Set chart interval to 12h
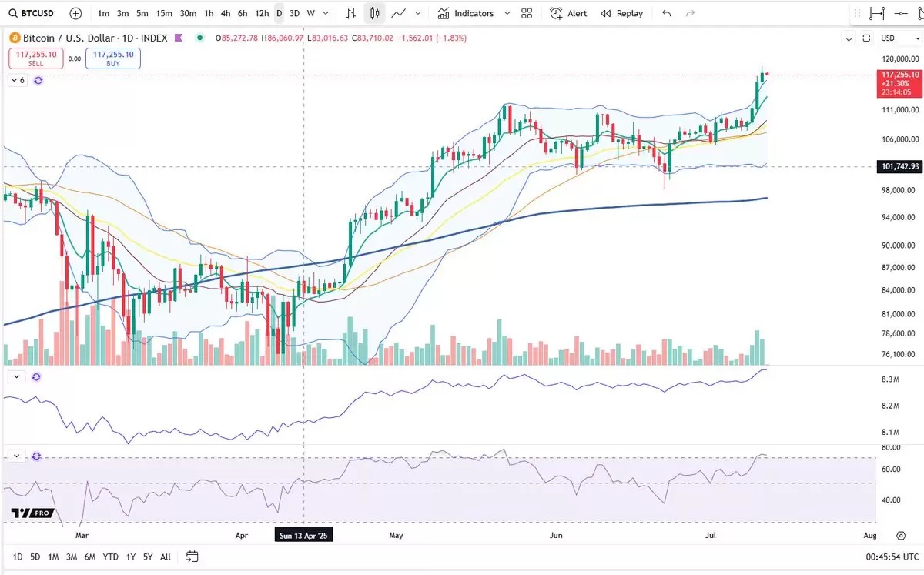 point(262,13)
